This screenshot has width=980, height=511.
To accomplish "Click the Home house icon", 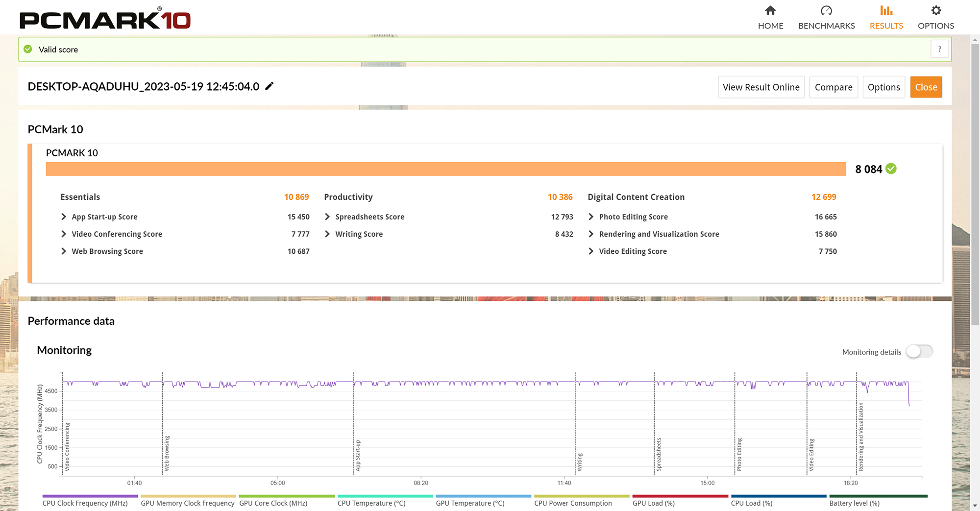I will (770, 10).
